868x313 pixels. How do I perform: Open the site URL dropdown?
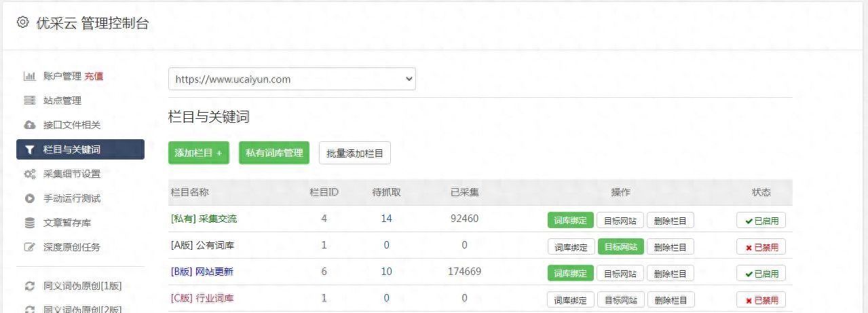coord(292,79)
